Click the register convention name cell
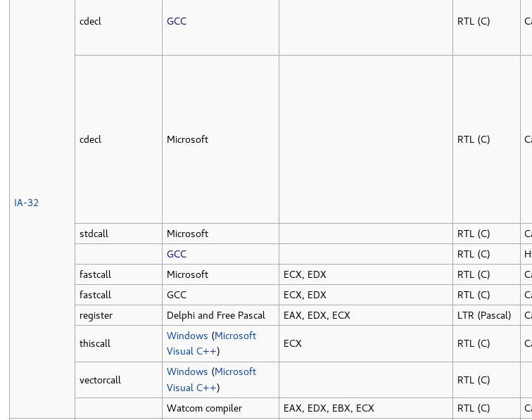 tap(96, 315)
